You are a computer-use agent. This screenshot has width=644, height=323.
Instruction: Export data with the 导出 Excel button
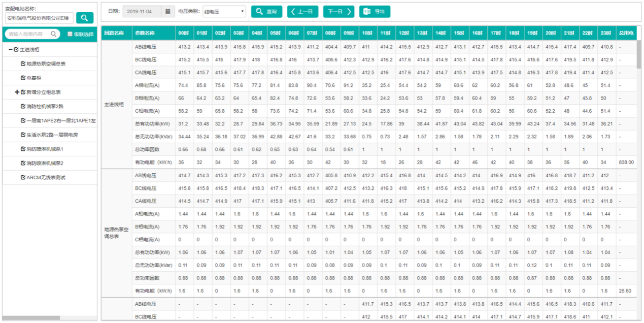375,12
